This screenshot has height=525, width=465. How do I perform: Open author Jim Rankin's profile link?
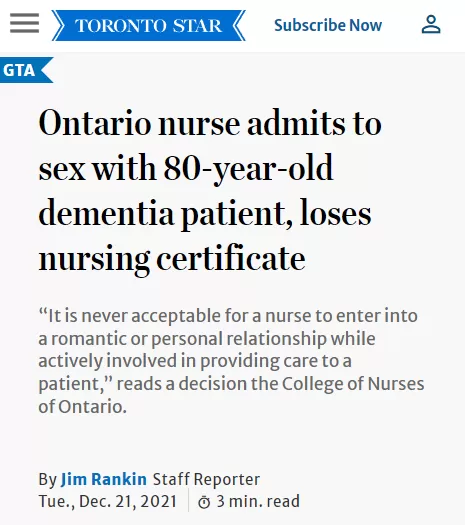tap(104, 479)
